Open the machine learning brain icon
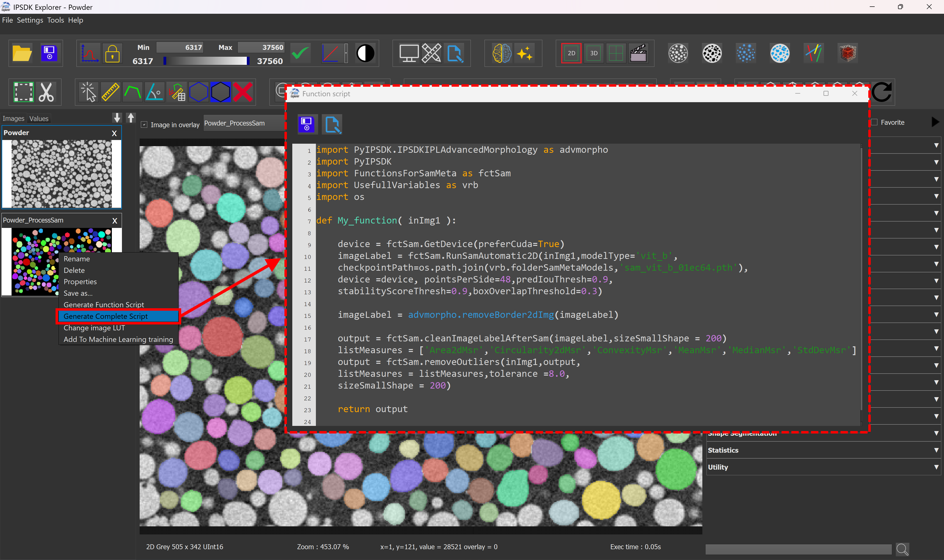The width and height of the screenshot is (944, 560). pyautogui.click(x=502, y=53)
